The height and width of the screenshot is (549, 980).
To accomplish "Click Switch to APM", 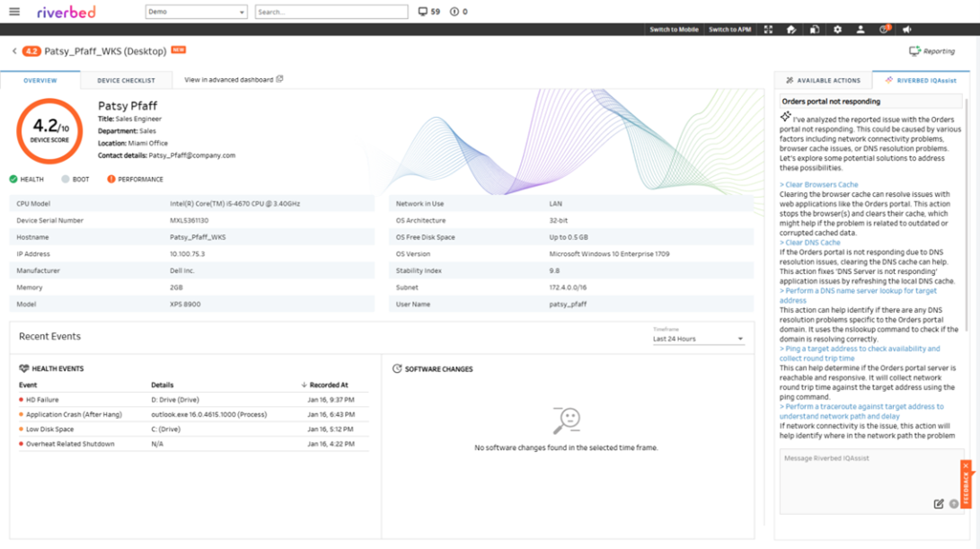I will point(730,30).
